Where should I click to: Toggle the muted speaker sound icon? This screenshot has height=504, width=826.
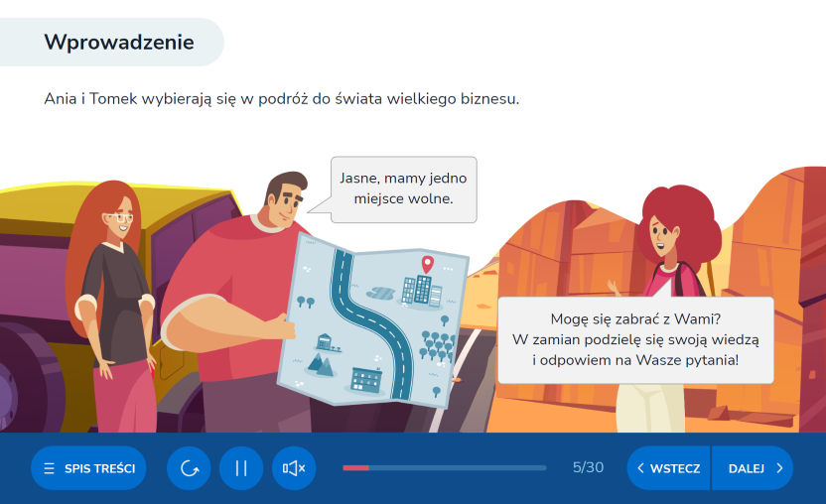[294, 468]
